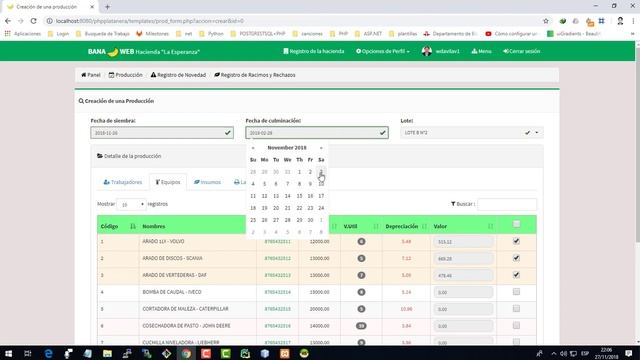Go to previous month in calendar
The height and width of the screenshot is (360, 640).
pos(253,148)
